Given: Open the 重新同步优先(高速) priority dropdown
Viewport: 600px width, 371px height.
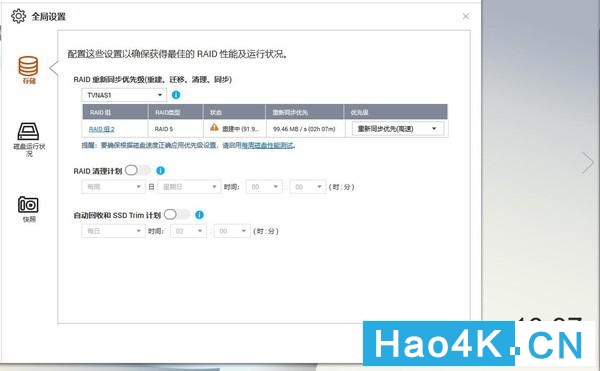Looking at the screenshot, I should coord(398,129).
